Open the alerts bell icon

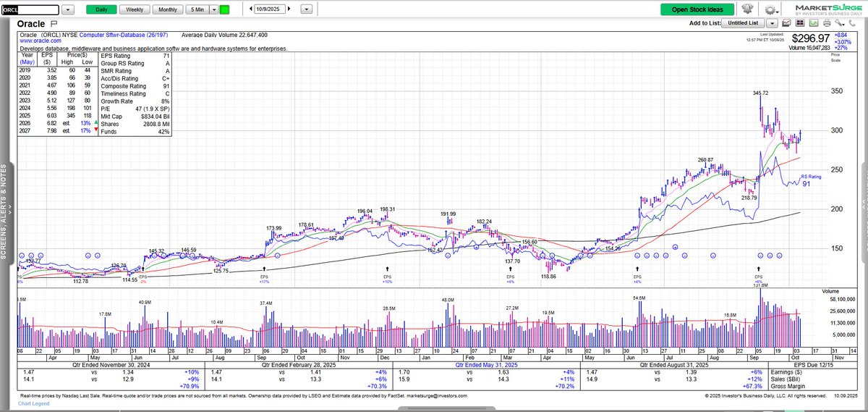747,9
